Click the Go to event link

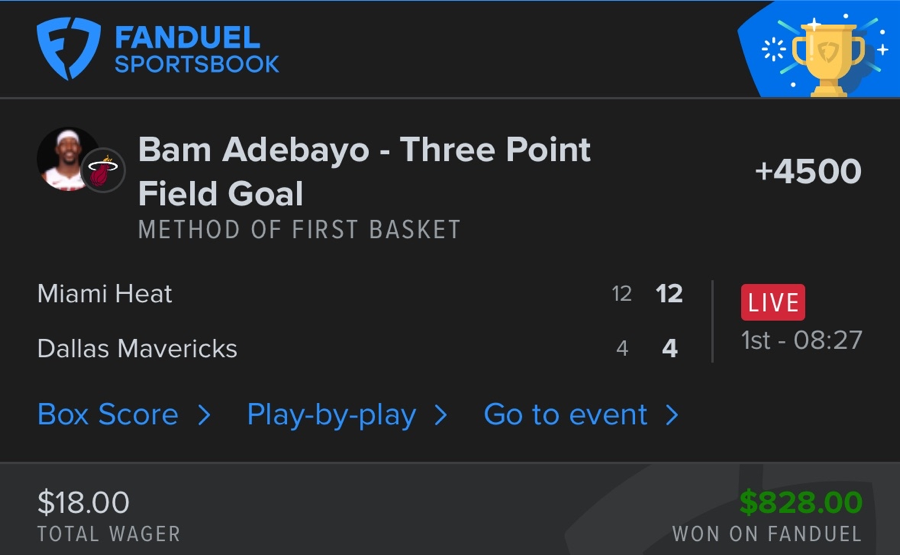click(x=565, y=414)
